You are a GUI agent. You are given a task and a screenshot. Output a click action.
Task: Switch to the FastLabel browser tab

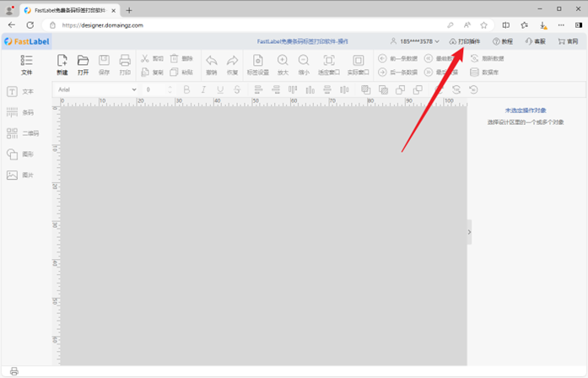click(69, 10)
